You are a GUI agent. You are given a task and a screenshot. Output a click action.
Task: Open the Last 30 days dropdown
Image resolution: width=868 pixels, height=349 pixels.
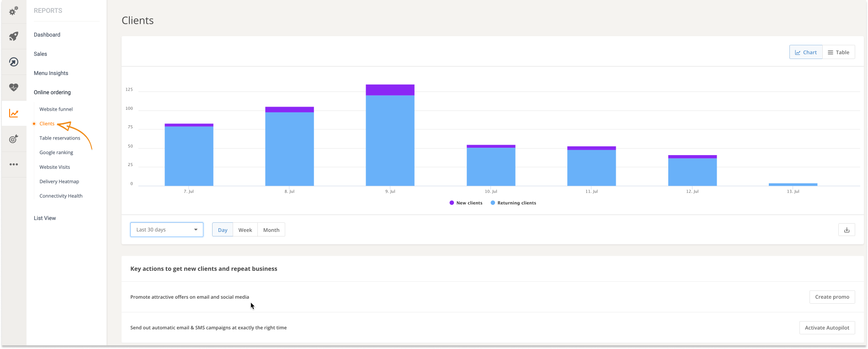click(167, 230)
